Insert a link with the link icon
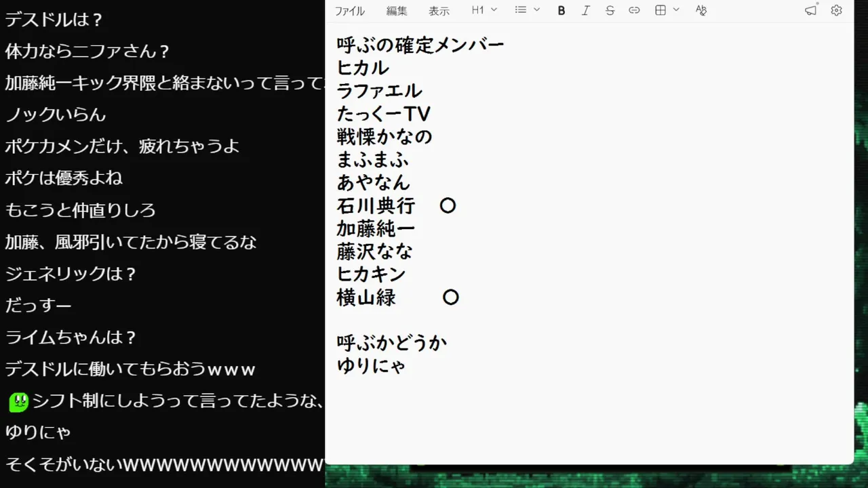This screenshot has width=868, height=488. point(634,10)
